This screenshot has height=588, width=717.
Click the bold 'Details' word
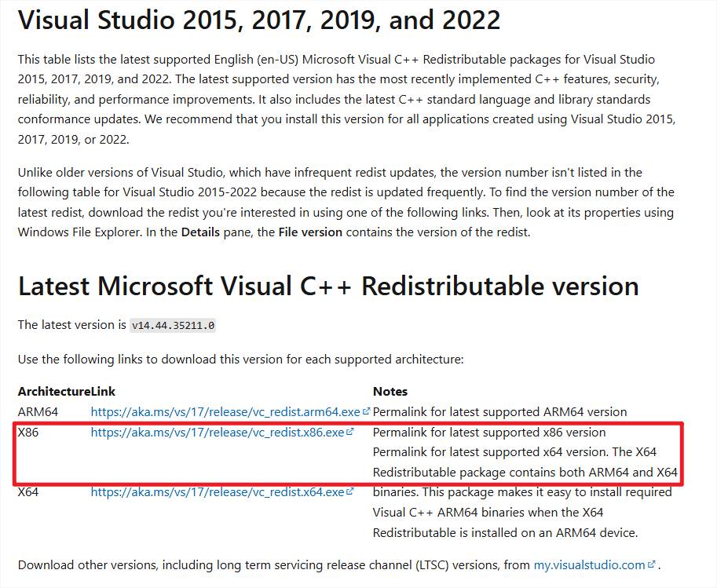click(x=200, y=232)
